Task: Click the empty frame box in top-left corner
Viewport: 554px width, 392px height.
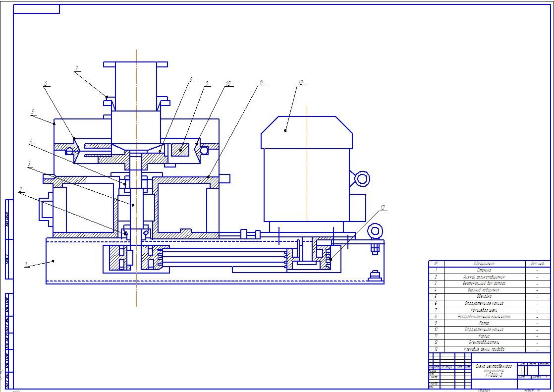Action: pos(37,9)
